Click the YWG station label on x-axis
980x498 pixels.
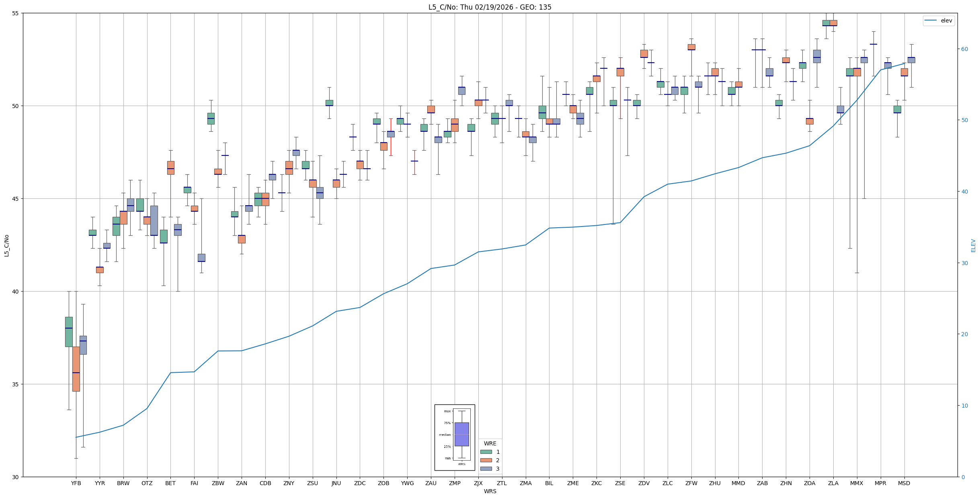coord(407,483)
